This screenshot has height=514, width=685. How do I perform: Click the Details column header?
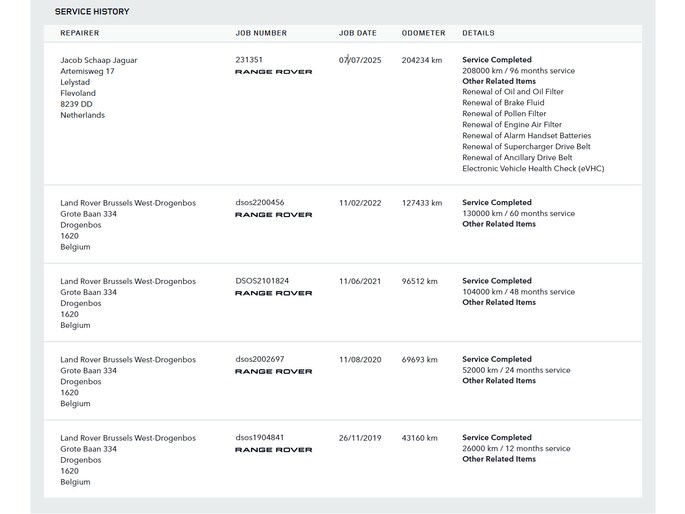tap(478, 33)
